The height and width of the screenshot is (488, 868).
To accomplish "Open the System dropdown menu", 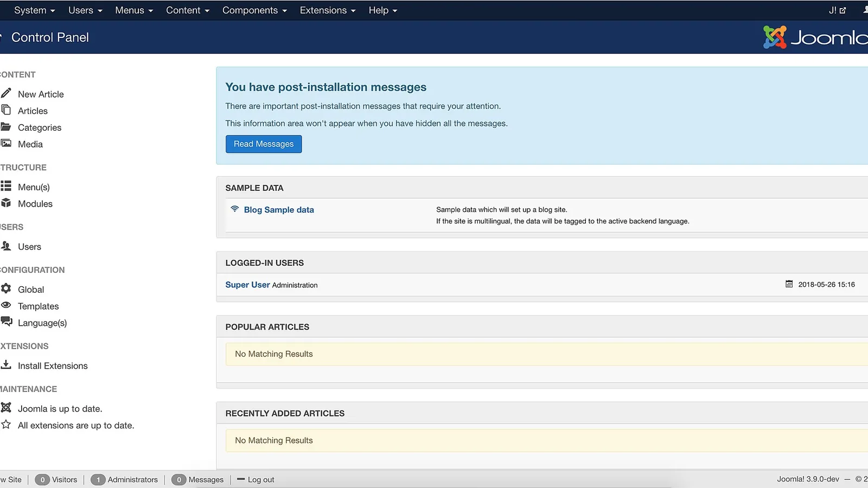I will [x=34, y=10].
